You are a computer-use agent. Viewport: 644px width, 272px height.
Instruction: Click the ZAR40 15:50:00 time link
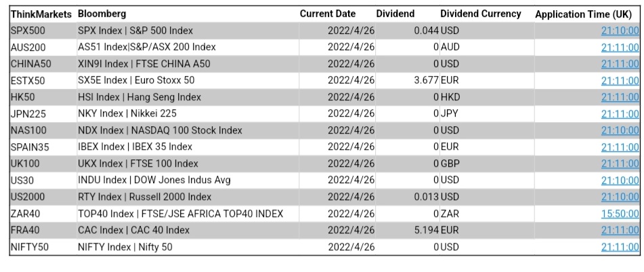(x=620, y=214)
